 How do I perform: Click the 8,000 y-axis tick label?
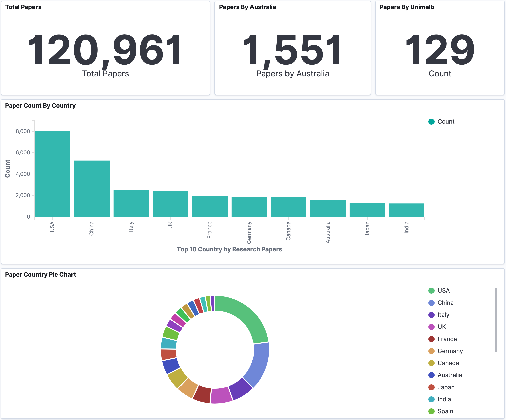pos(23,131)
